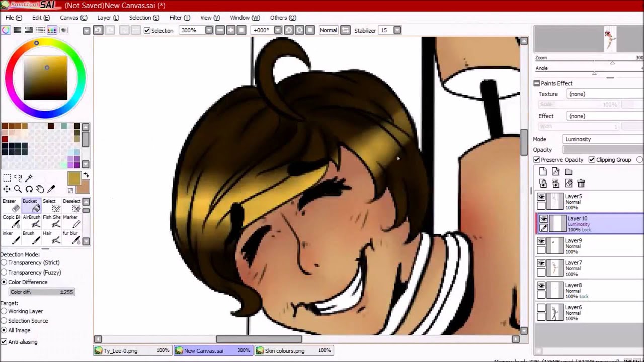Select the Hair brush tool
The width and height of the screenshot is (644, 362).
pyautogui.click(x=51, y=237)
